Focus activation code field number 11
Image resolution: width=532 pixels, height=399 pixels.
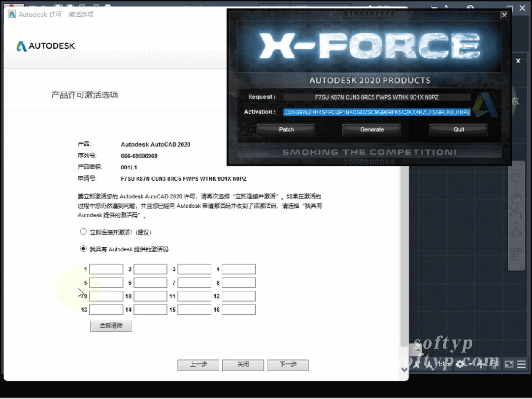(195, 296)
